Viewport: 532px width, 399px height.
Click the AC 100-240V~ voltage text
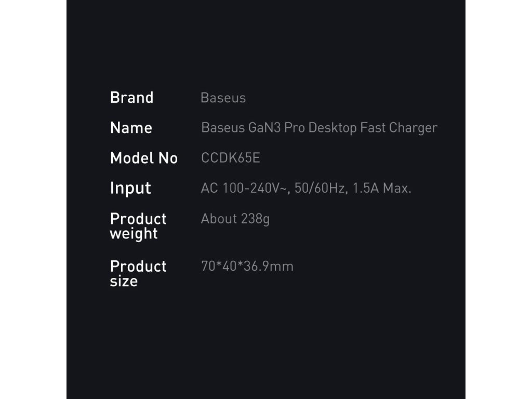click(x=245, y=188)
